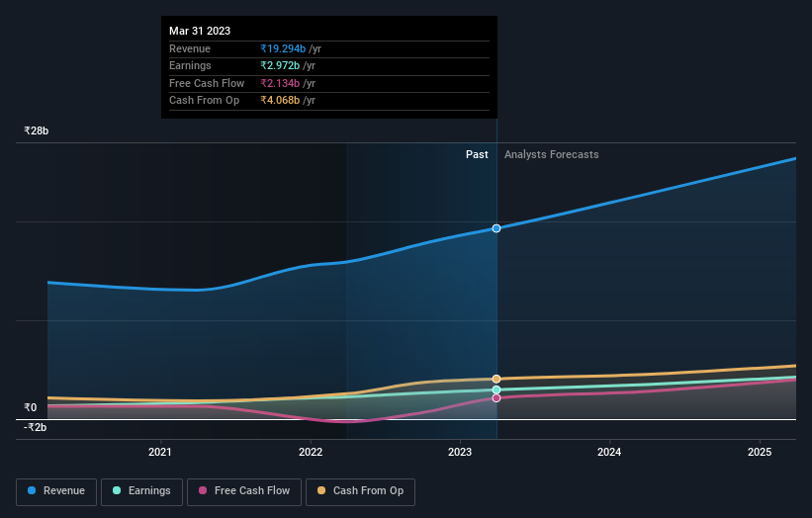This screenshot has width=812, height=518.
Task: Click the blue Revenue data point marker
Action: pyautogui.click(x=496, y=228)
